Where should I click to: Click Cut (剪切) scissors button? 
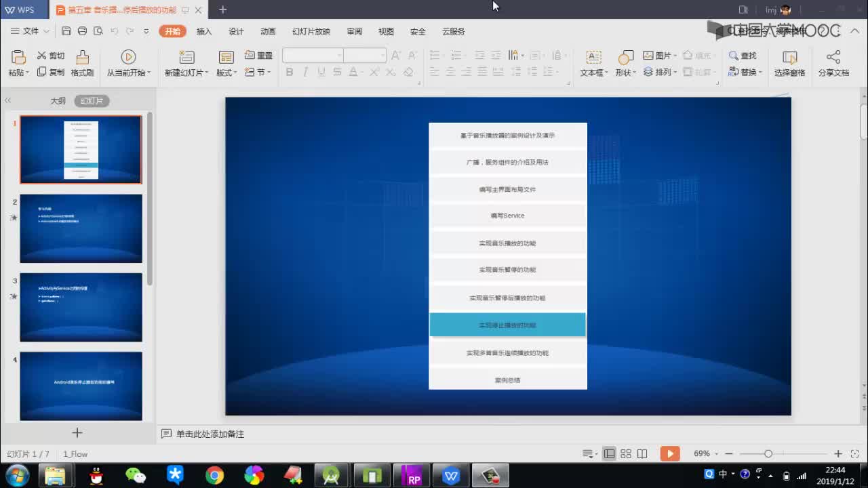click(x=51, y=56)
